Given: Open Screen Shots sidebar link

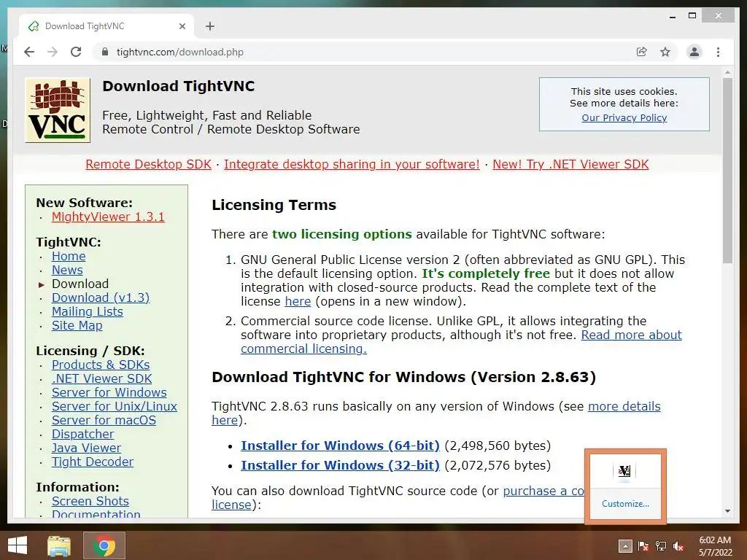Looking at the screenshot, I should (x=90, y=501).
